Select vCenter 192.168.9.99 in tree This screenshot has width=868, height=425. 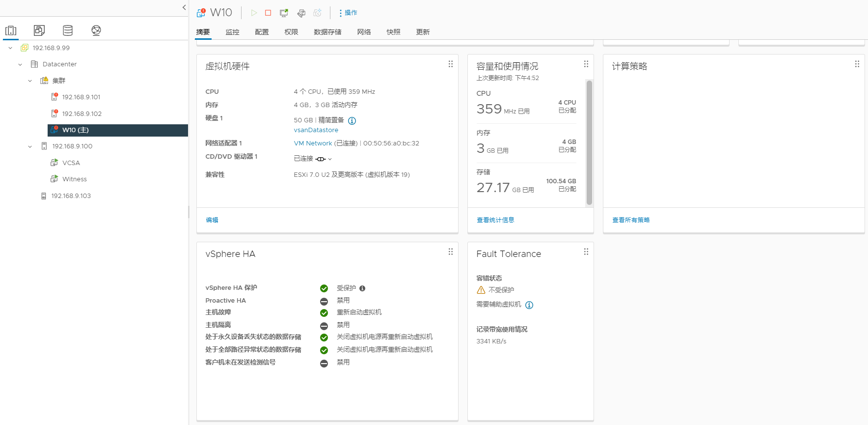51,48
